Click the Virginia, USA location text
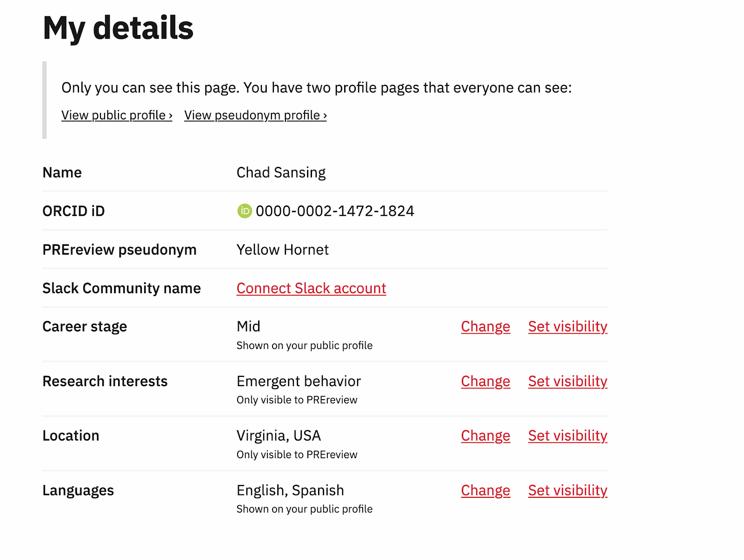 click(279, 436)
